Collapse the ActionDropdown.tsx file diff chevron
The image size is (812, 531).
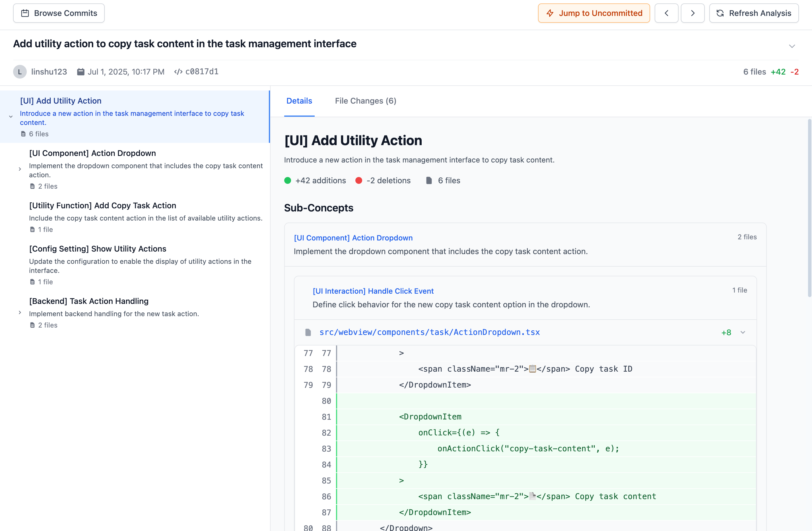click(x=743, y=332)
